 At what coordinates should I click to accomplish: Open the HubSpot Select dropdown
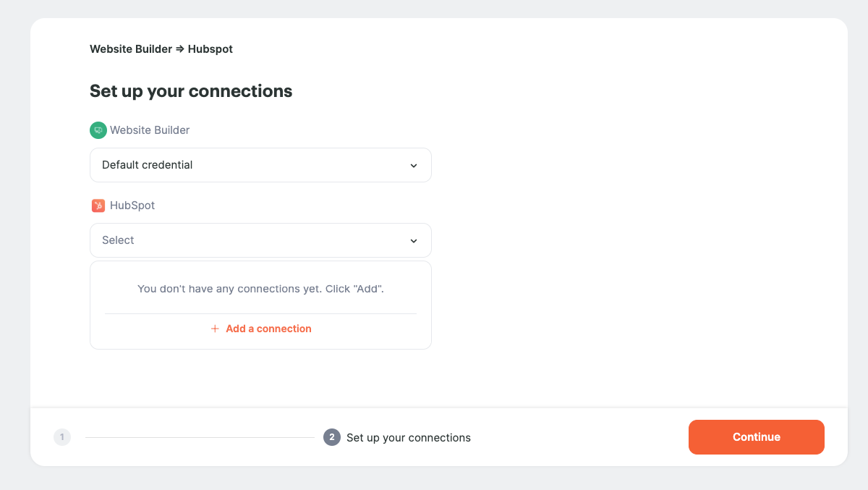pyautogui.click(x=260, y=240)
